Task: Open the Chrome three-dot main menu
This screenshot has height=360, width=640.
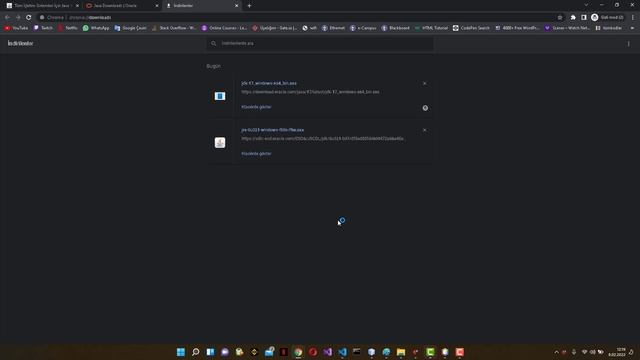Action: (633, 18)
